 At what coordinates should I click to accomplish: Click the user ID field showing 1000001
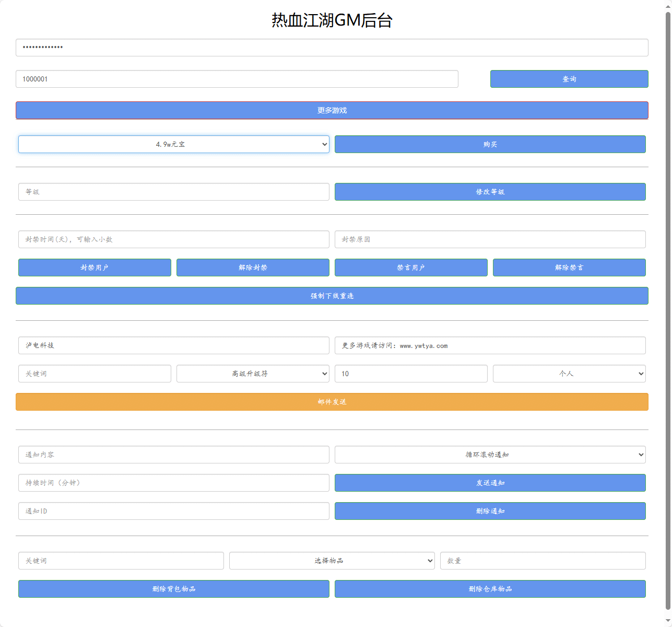coord(237,79)
